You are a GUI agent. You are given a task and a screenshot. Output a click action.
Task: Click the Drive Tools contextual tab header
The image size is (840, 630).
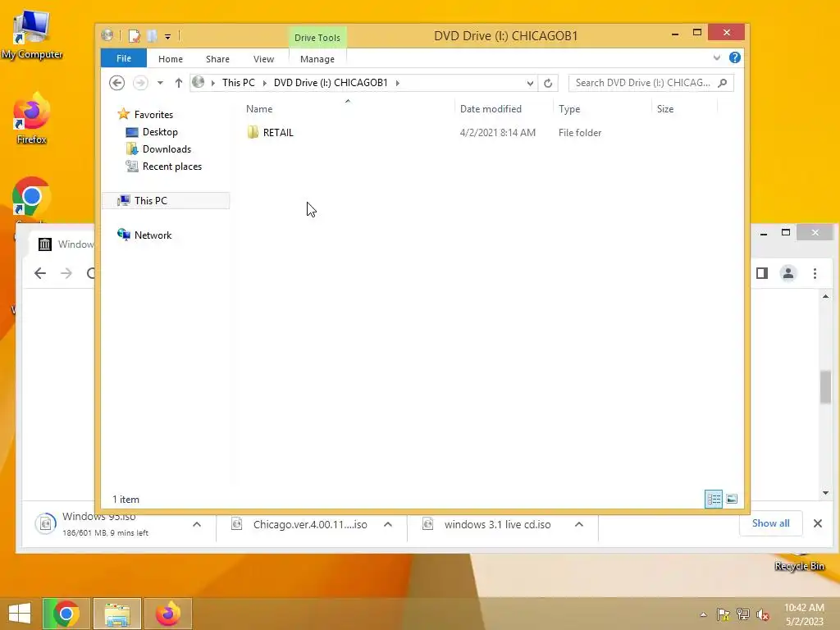(x=317, y=38)
